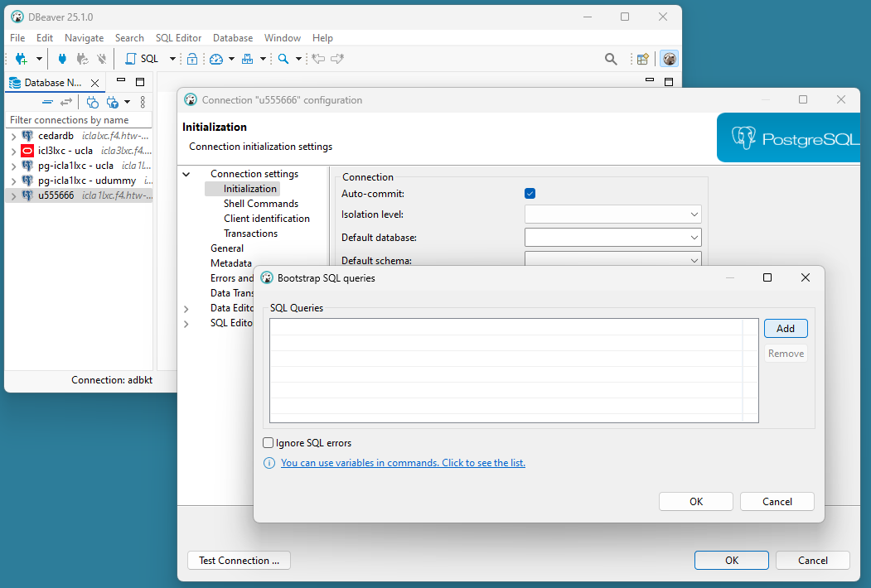This screenshot has height=588, width=871.
Task: Open the Window menu
Action: (x=283, y=38)
